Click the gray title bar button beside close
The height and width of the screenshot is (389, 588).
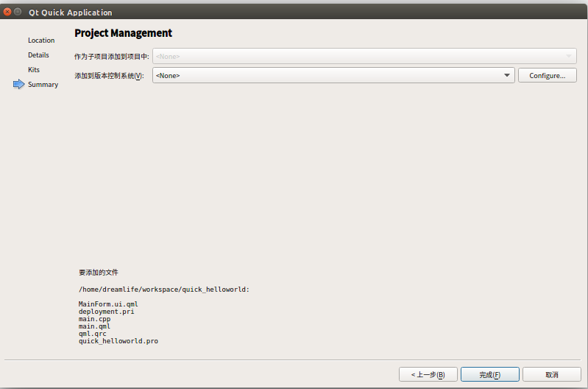(18, 12)
